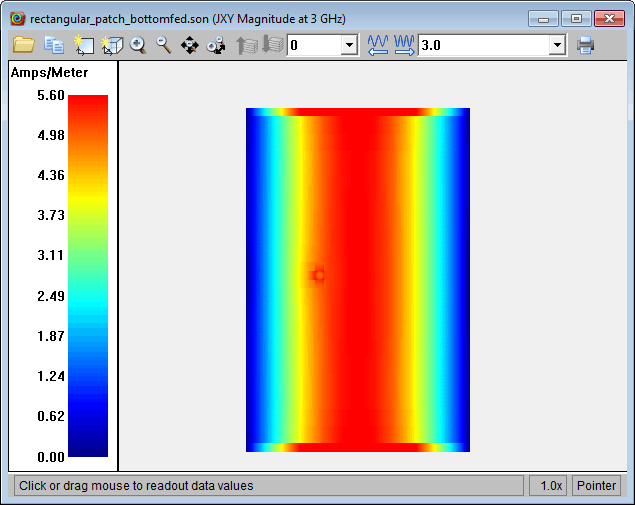Close the current density window
Image resolution: width=635 pixels, height=505 pixels.
(609, 19)
